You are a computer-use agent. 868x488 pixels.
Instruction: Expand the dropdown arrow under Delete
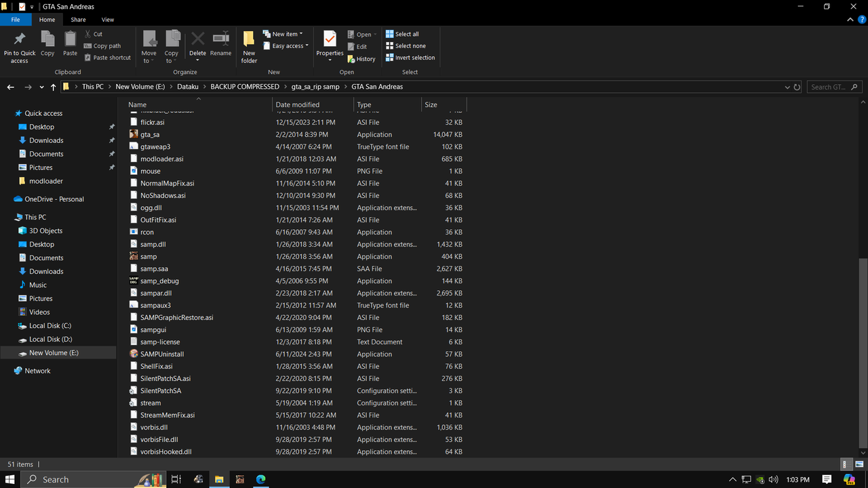(197, 60)
